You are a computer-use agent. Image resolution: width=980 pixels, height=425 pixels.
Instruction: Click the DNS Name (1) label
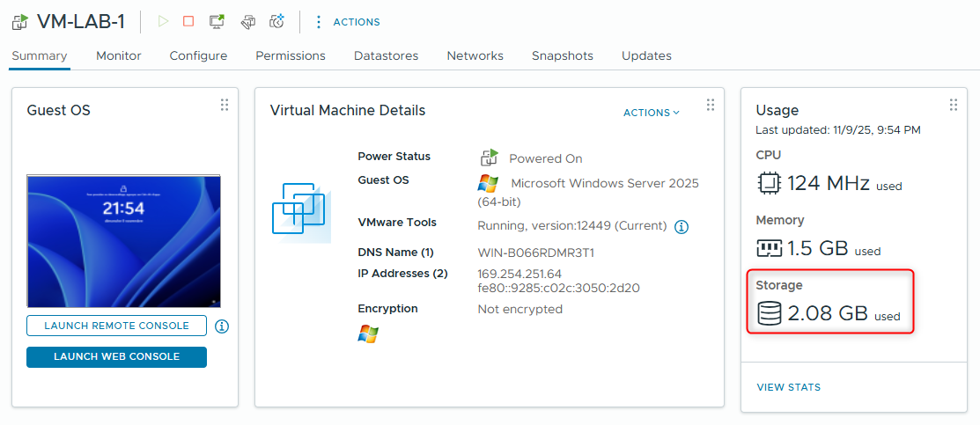(x=395, y=253)
